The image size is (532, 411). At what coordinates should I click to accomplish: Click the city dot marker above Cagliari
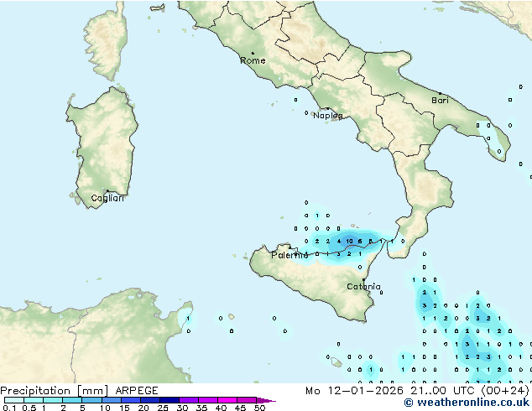107,191
